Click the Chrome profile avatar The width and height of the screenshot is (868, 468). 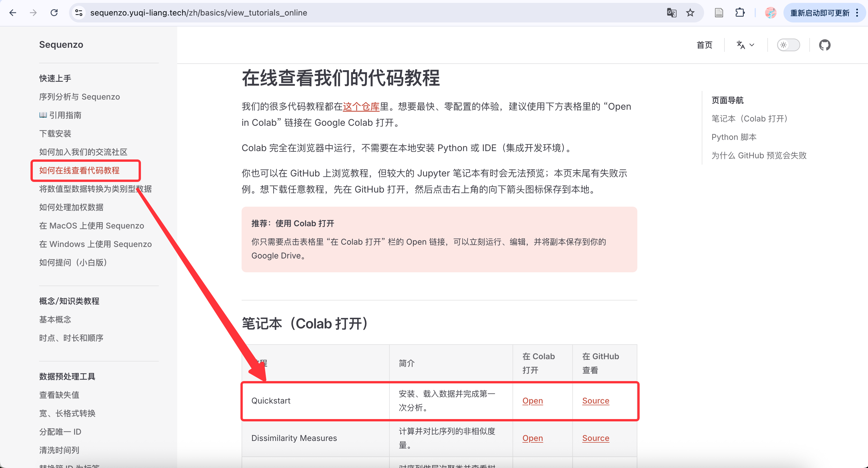pos(770,13)
